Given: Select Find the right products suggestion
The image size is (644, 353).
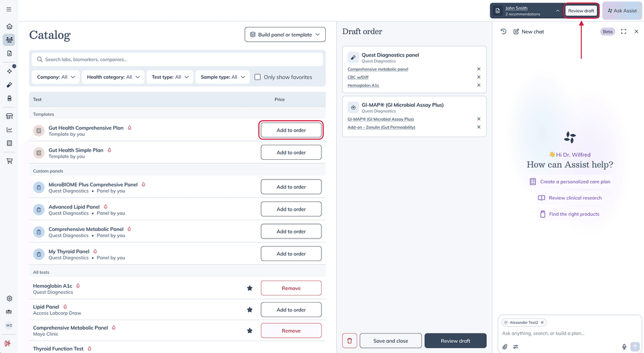Looking at the screenshot, I should 570,214.
